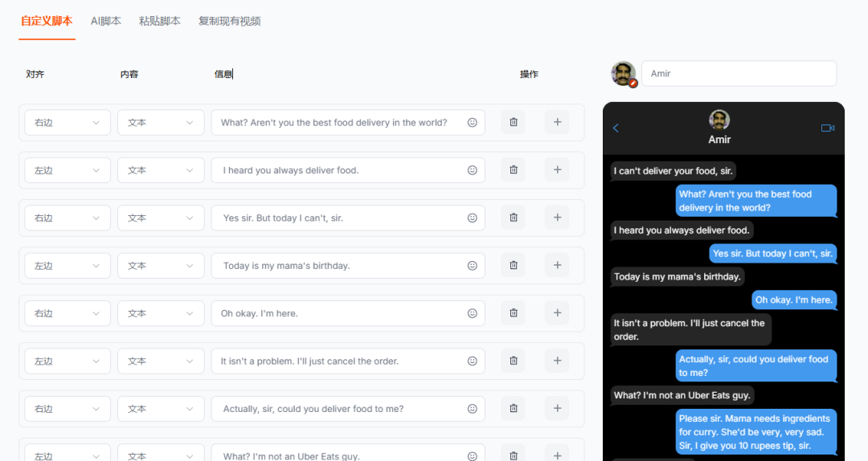Open alignment dropdown for 'I heard you always deliver food'
868x461 pixels.
click(67, 170)
